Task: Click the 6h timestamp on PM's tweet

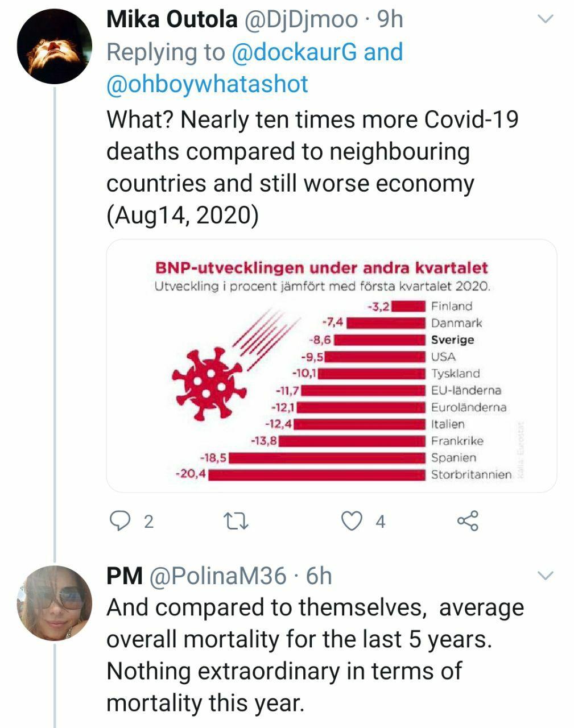Action: coord(319,576)
